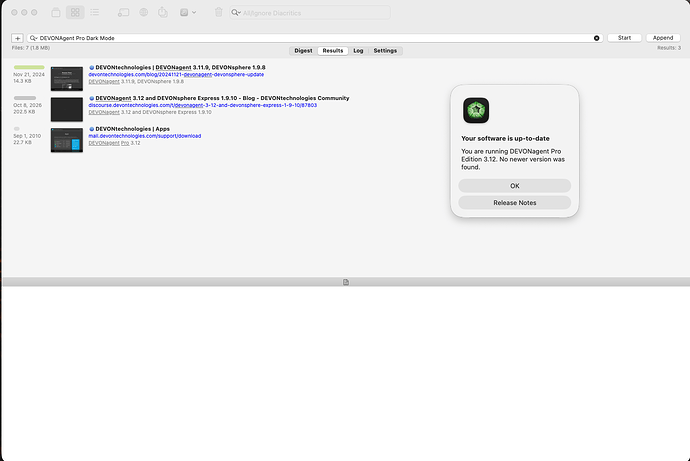Click the DEVONagent app icon in the dialog
Image resolution: width=690 pixels, height=461 pixels.
click(x=476, y=110)
